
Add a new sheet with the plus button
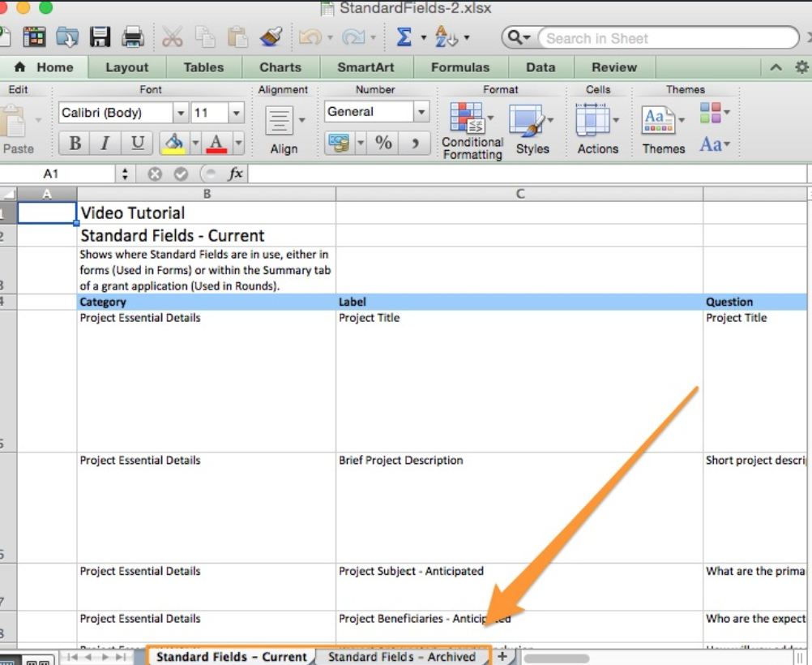click(x=502, y=656)
